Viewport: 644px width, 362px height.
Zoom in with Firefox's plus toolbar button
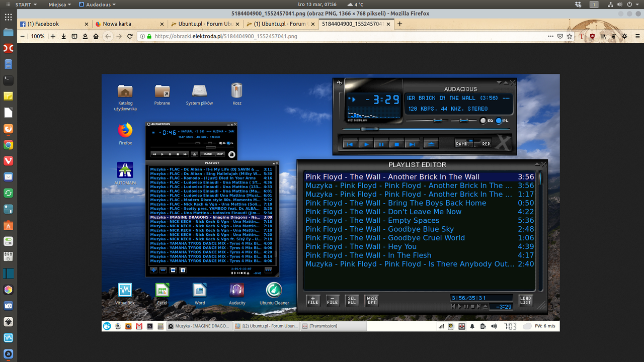pyautogui.click(x=53, y=36)
